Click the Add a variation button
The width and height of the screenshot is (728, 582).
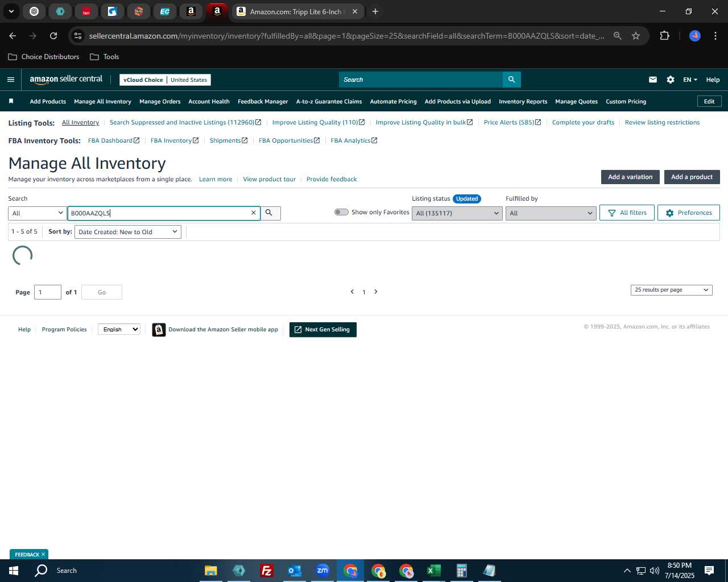point(630,177)
